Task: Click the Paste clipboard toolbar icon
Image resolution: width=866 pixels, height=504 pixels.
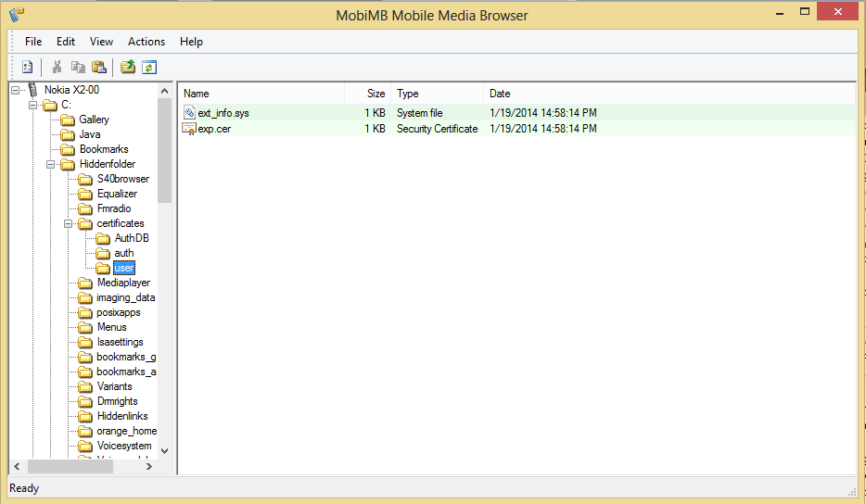Action: point(99,67)
